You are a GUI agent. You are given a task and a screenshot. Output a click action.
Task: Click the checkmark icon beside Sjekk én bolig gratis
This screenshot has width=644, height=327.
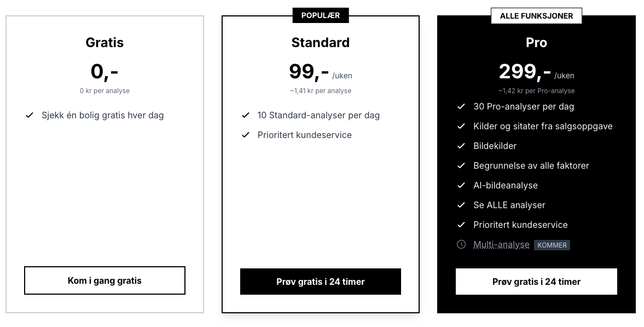(29, 115)
